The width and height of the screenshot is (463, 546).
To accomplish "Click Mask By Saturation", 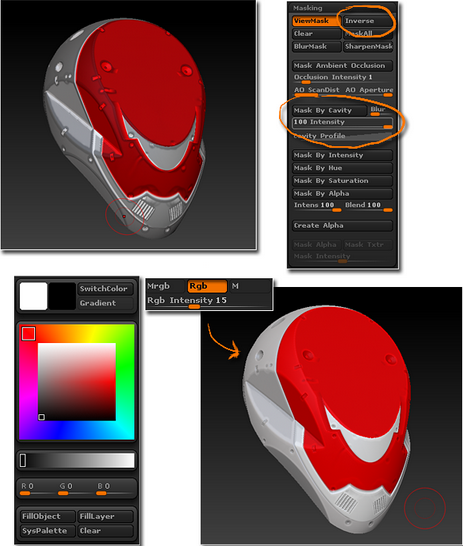I will (342, 181).
